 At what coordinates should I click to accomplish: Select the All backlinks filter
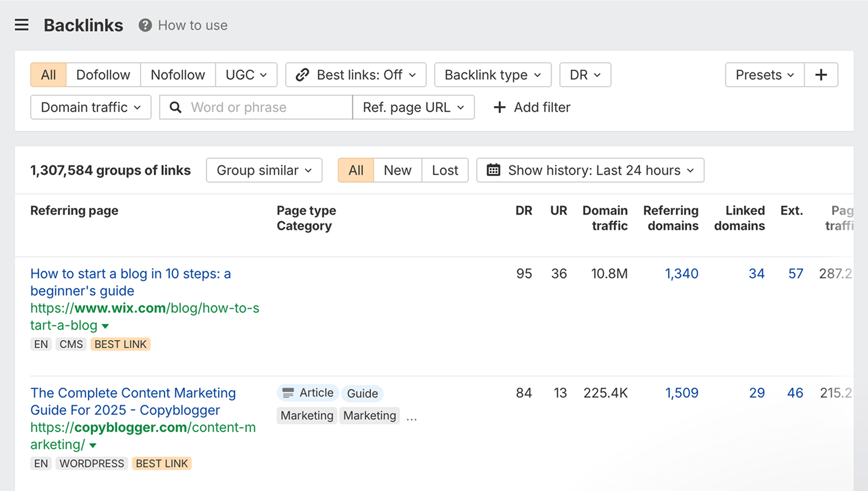[48, 74]
